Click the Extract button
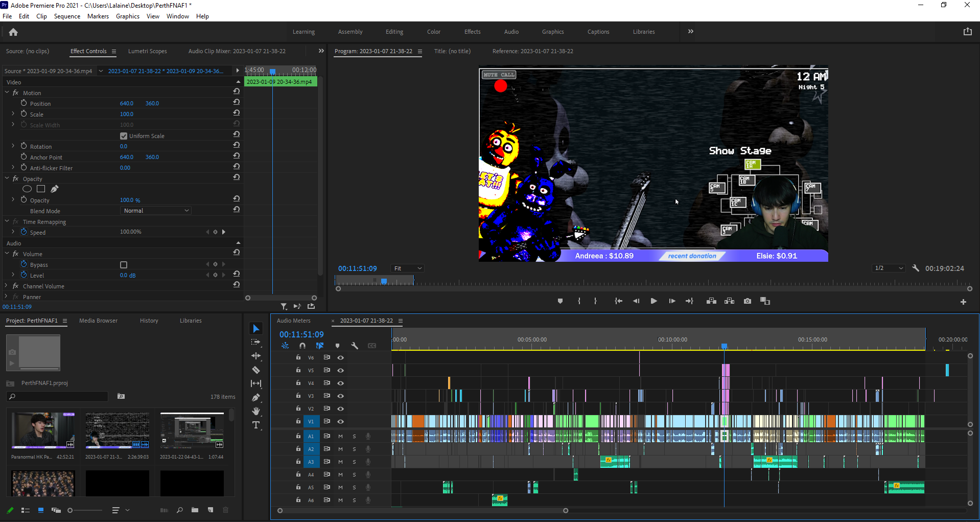980x522 pixels. (729, 301)
